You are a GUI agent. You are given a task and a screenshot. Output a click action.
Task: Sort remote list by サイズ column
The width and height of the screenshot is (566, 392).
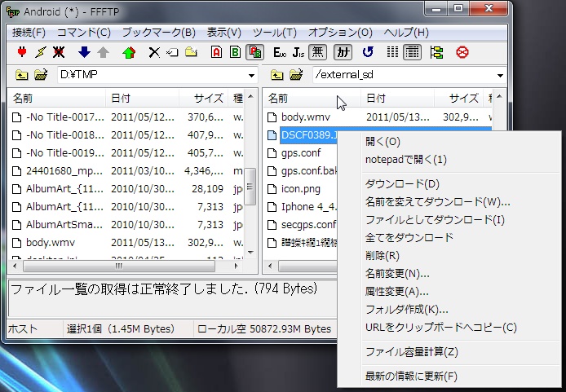tap(458, 98)
